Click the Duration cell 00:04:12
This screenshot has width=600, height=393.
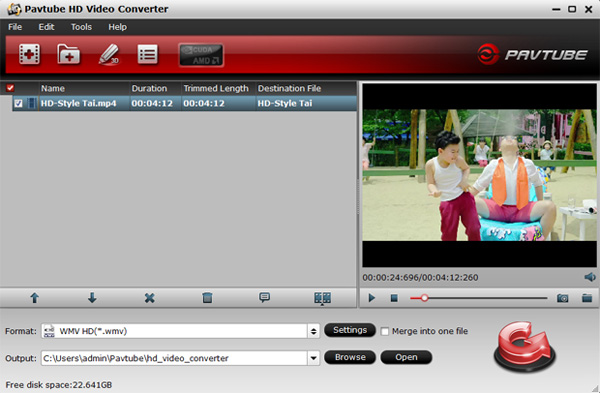pos(152,103)
